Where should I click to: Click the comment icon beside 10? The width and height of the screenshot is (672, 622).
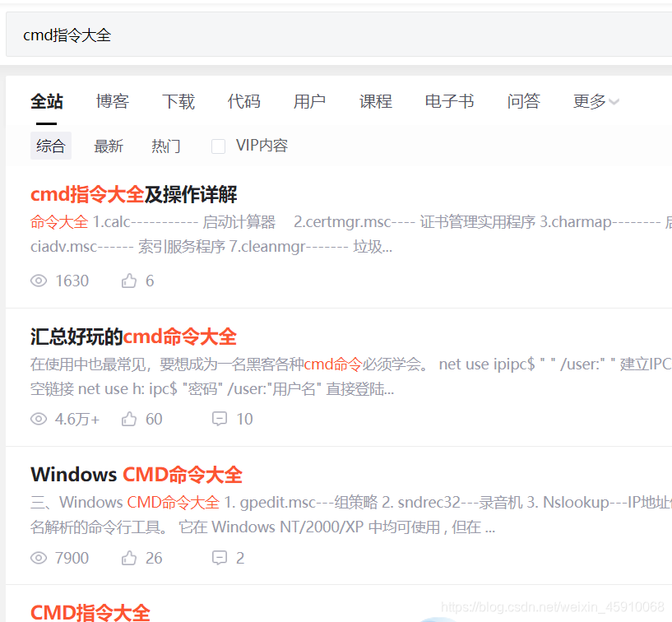(220, 419)
